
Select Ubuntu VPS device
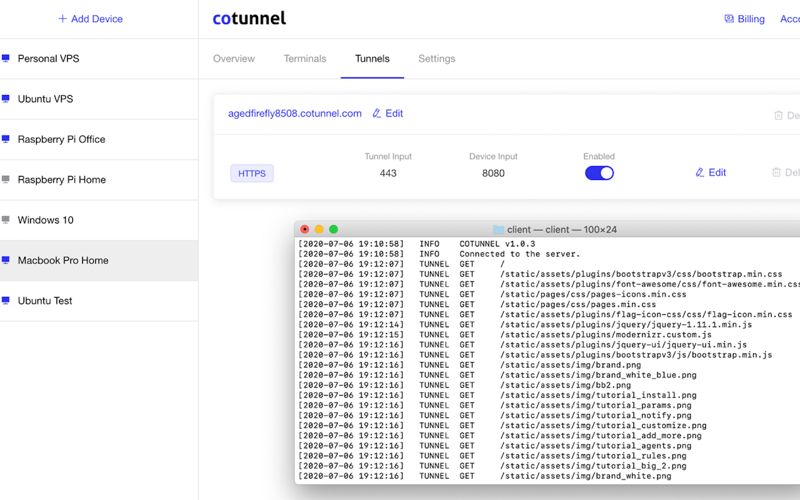pyautogui.click(x=99, y=99)
